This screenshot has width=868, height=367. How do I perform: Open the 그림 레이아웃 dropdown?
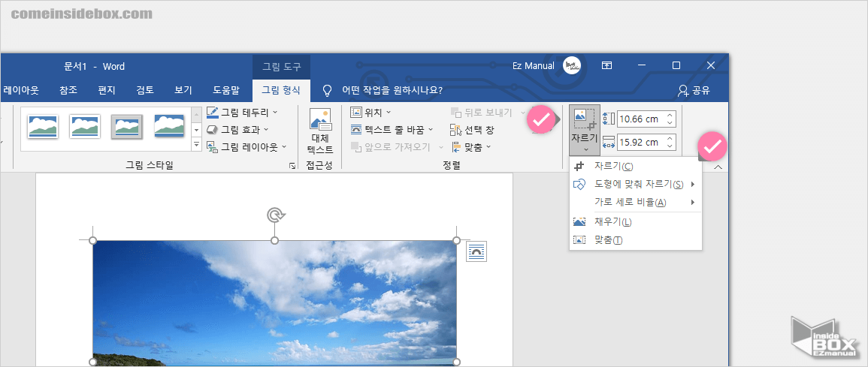tap(284, 146)
